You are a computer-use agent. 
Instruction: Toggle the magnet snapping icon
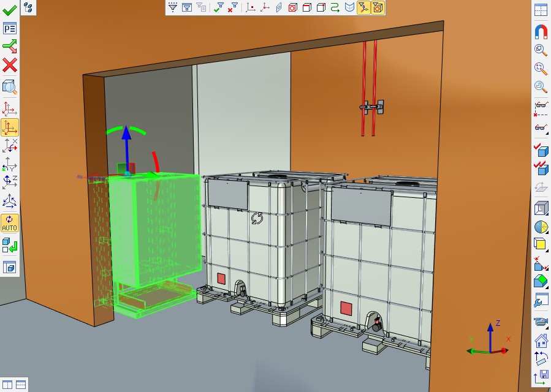(x=541, y=32)
